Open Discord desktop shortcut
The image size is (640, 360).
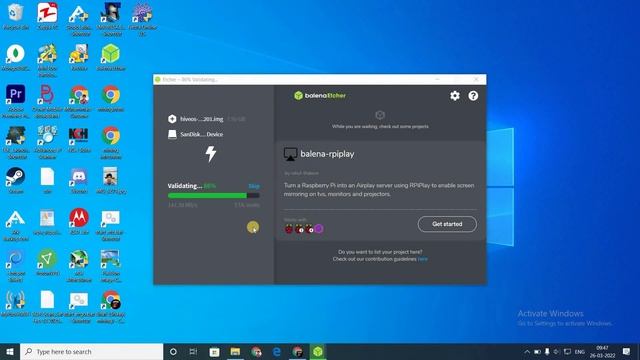point(79,180)
